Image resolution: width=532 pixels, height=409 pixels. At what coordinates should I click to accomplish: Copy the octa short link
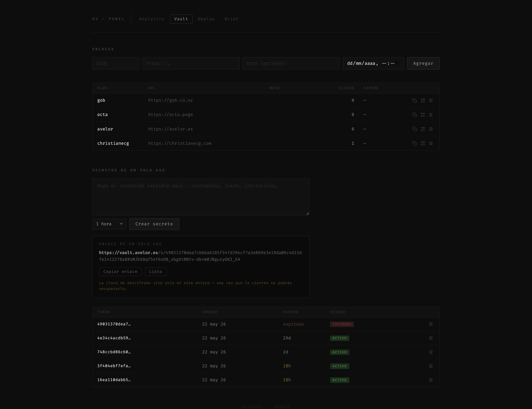click(414, 115)
